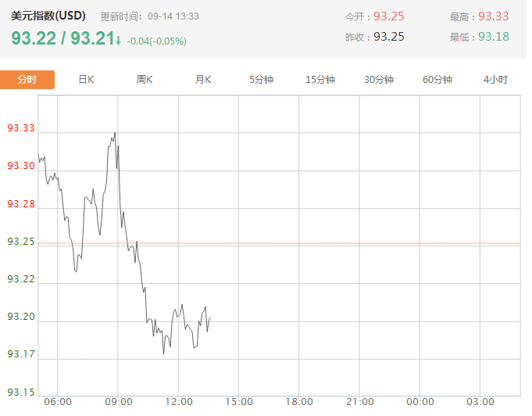
Task: Click the 93.20 y-axis label
Action: [x=21, y=317]
